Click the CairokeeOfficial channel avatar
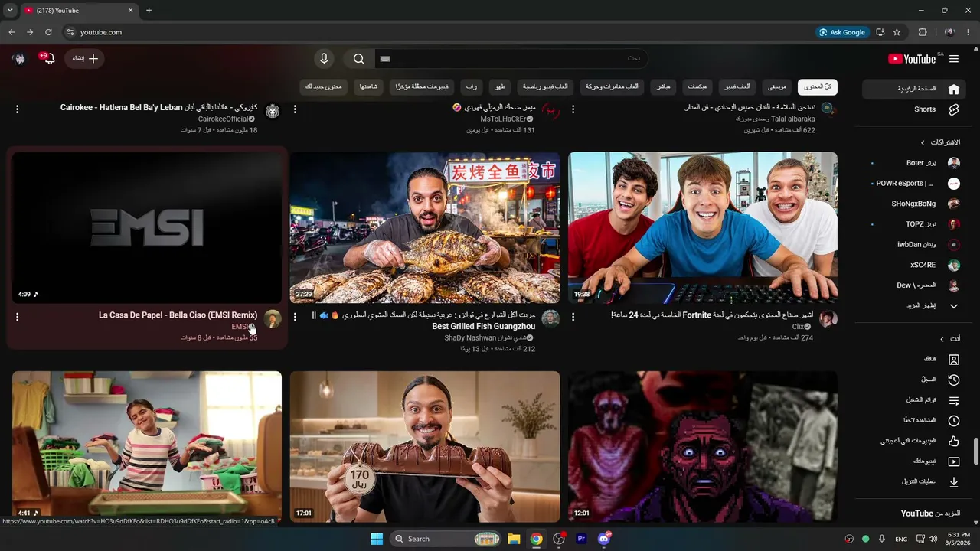 tap(273, 112)
